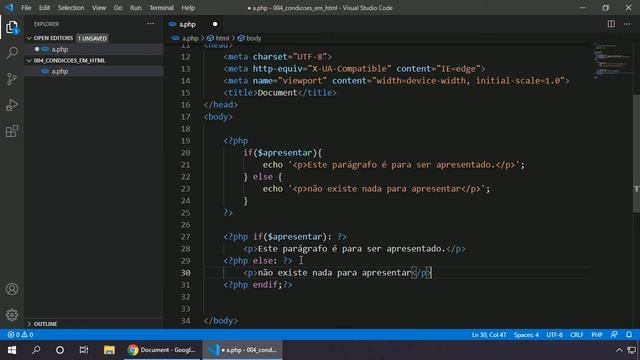This screenshot has width=640, height=360.
Task: Open the Explorer view in activity bar
Action: click(12, 27)
